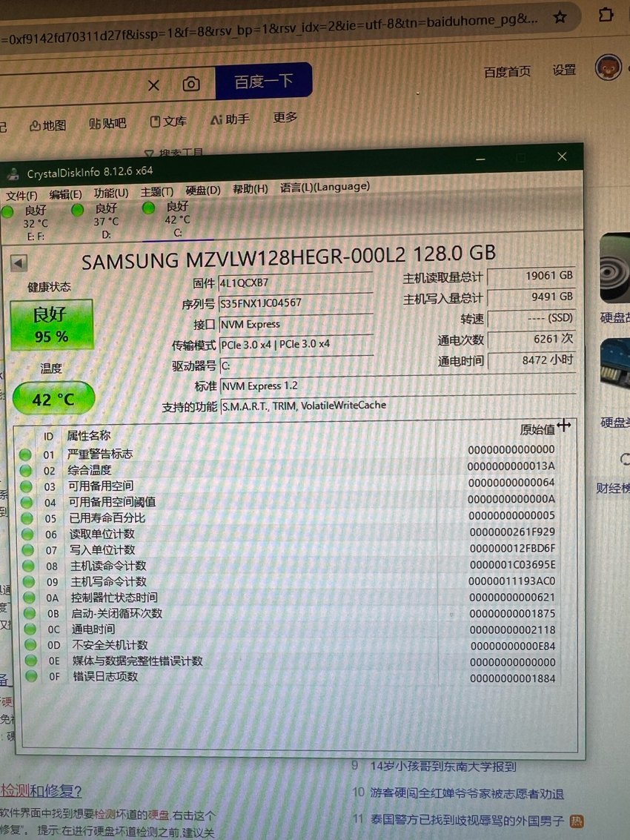Select the 主机读命令计数 attribute row
630x840 pixels.
tap(290, 565)
